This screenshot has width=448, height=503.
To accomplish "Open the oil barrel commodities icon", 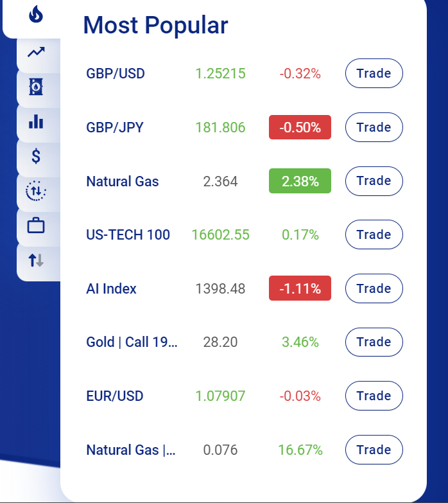I will click(36, 87).
